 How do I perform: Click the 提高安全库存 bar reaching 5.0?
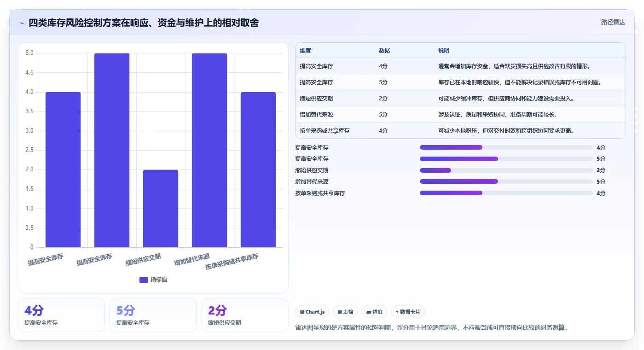pos(112,150)
